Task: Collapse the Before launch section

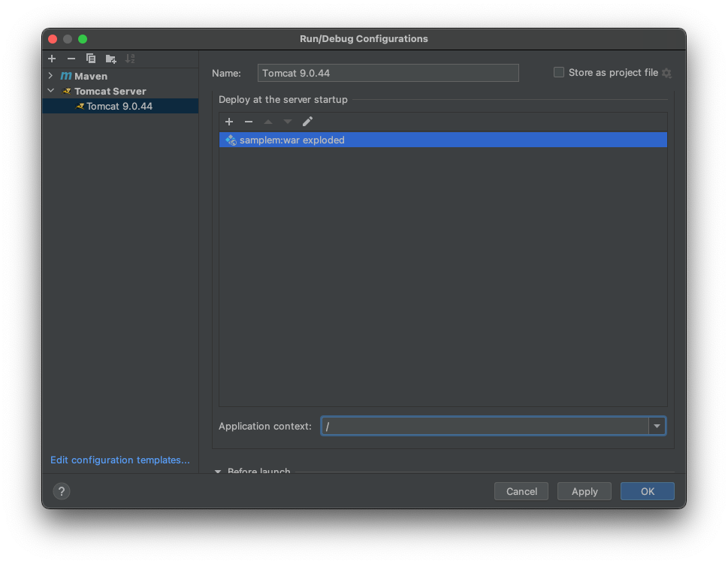Action: click(x=218, y=471)
